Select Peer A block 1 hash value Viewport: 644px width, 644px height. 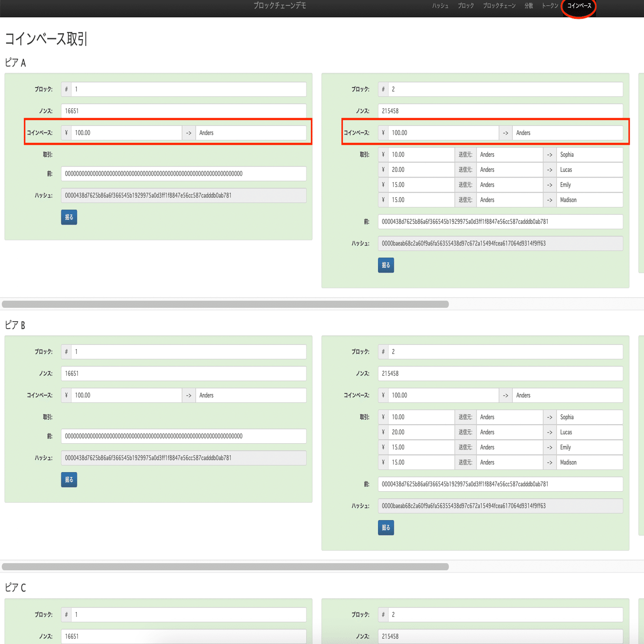click(184, 195)
